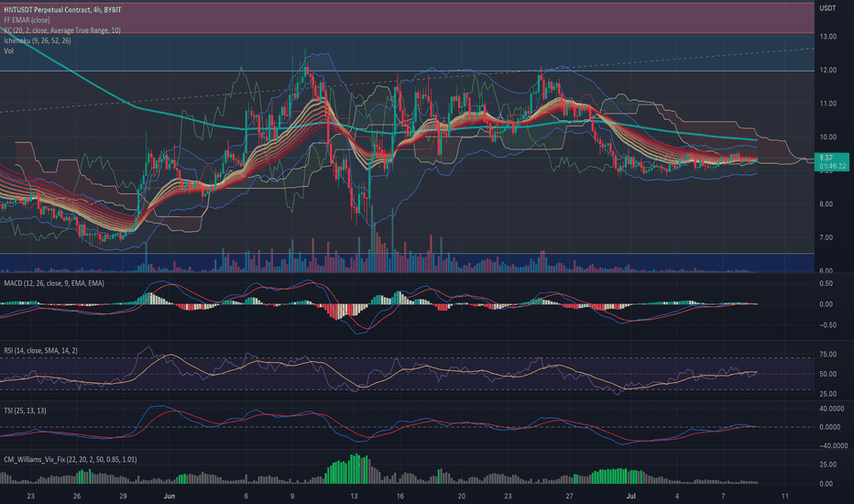Viewport: 854px width, 504px height.
Task: Click date 13 on the time axis
Action: tap(354, 497)
